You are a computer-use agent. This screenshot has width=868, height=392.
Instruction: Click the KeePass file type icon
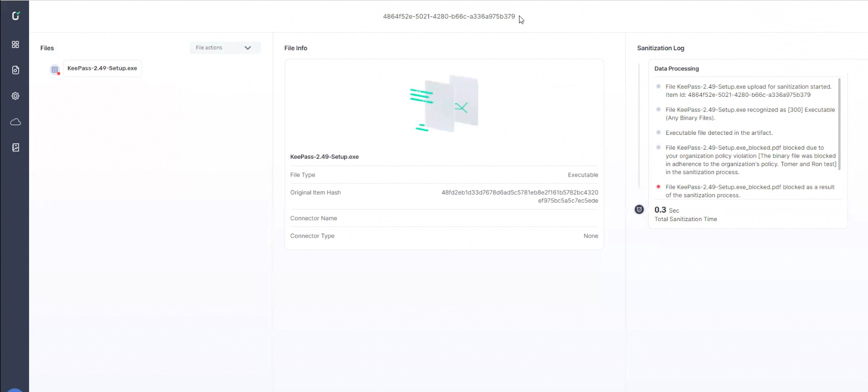pyautogui.click(x=55, y=69)
